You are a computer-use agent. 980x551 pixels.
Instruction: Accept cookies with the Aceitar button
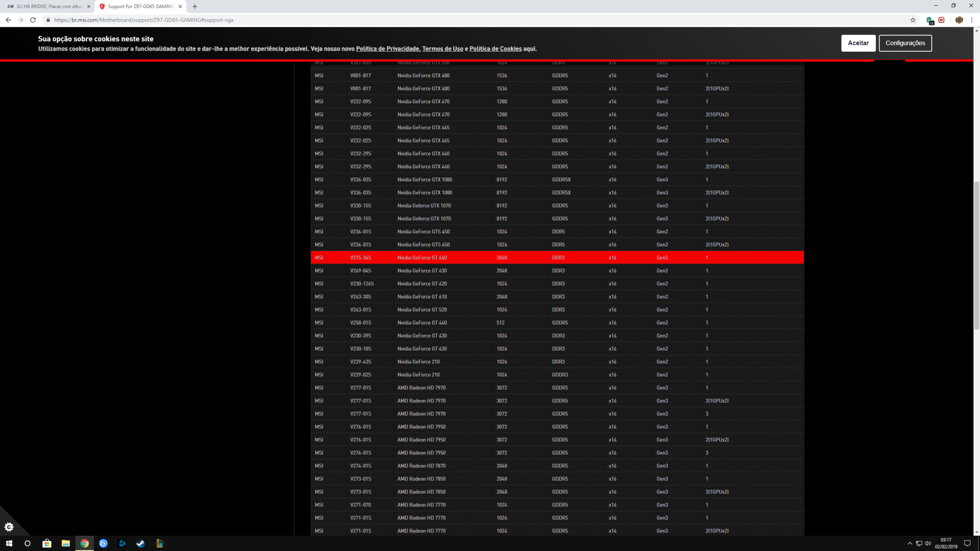[858, 43]
